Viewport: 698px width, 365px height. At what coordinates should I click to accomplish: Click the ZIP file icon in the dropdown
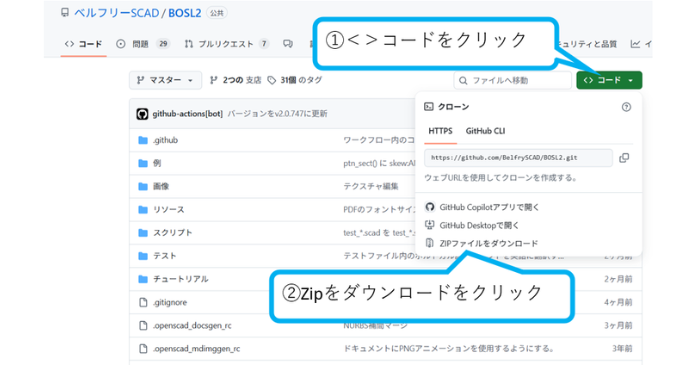point(430,243)
